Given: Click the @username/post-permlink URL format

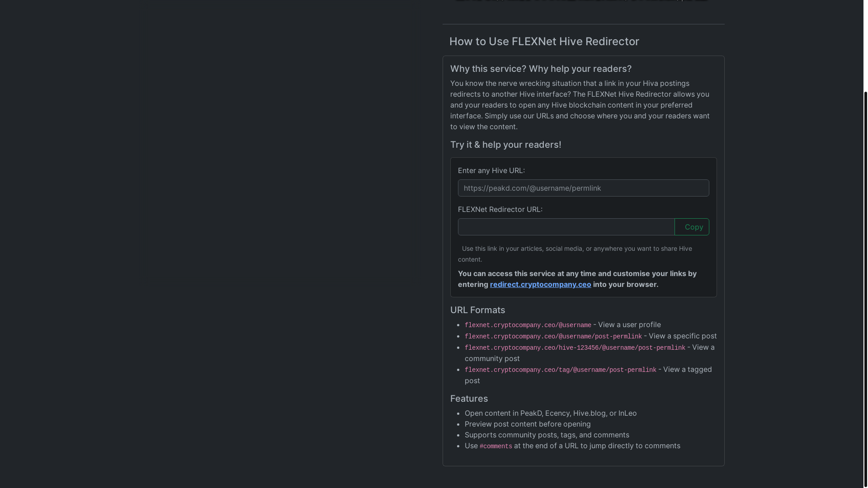Looking at the screenshot, I should tap(553, 337).
